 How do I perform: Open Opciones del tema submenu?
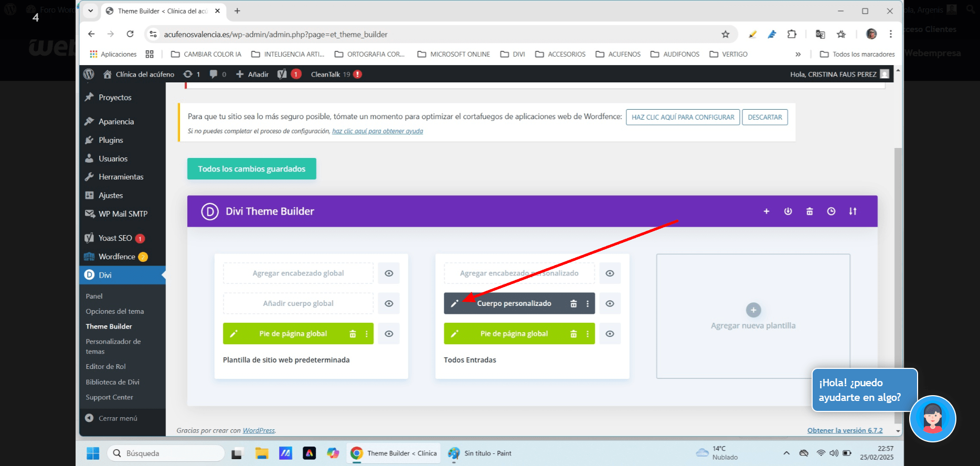pyautogui.click(x=115, y=311)
